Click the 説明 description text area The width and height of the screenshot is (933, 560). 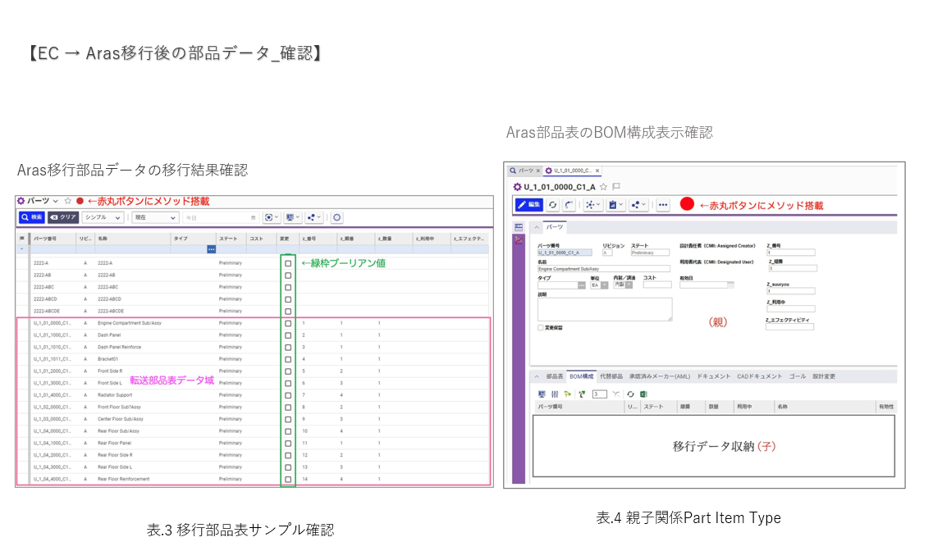(605, 309)
